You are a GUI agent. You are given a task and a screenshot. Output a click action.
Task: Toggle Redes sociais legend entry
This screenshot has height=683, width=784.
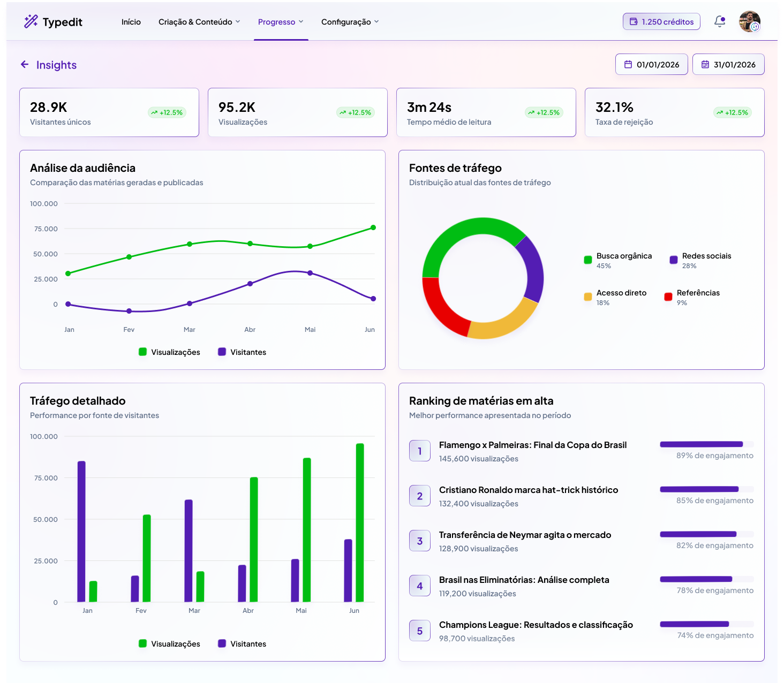700,260
